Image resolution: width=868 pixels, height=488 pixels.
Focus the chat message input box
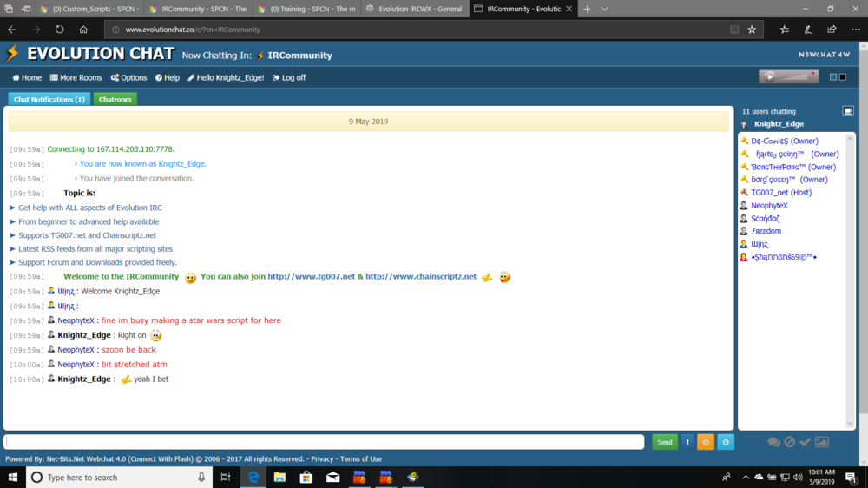click(x=324, y=441)
